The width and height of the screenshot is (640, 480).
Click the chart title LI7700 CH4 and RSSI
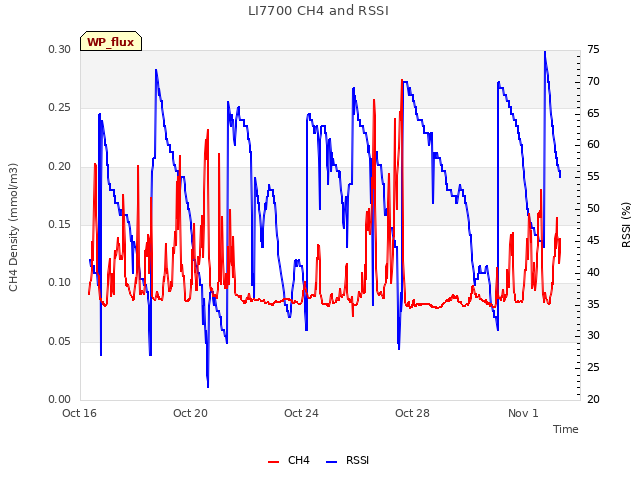(318, 11)
